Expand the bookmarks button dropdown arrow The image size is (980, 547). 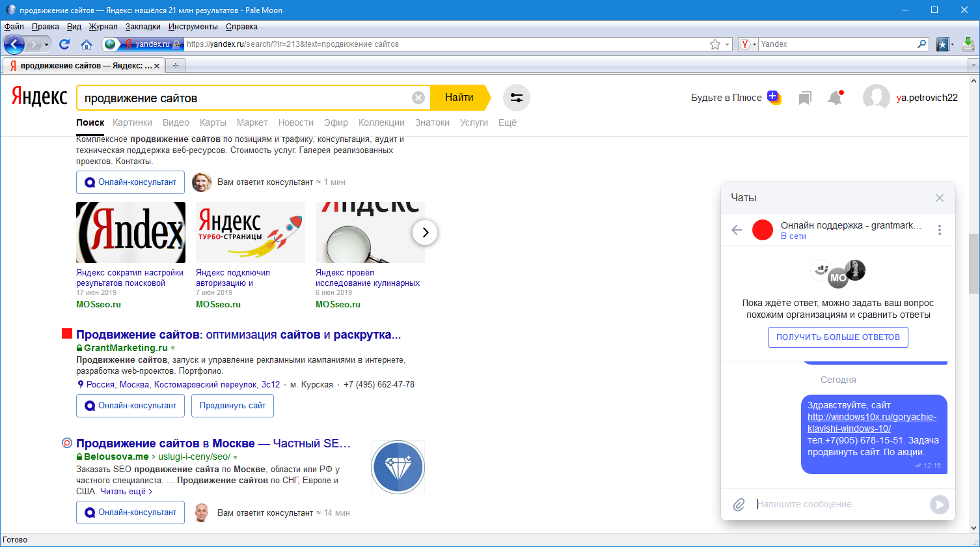(952, 44)
